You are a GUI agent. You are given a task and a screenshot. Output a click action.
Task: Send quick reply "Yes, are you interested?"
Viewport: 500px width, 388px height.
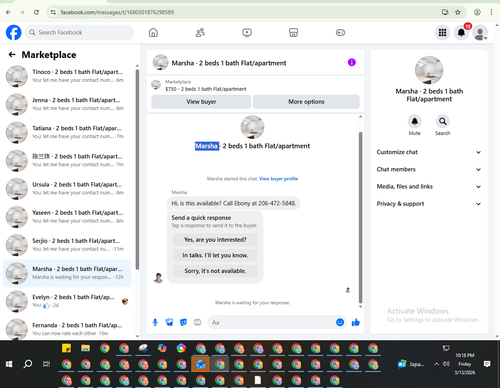click(215, 240)
